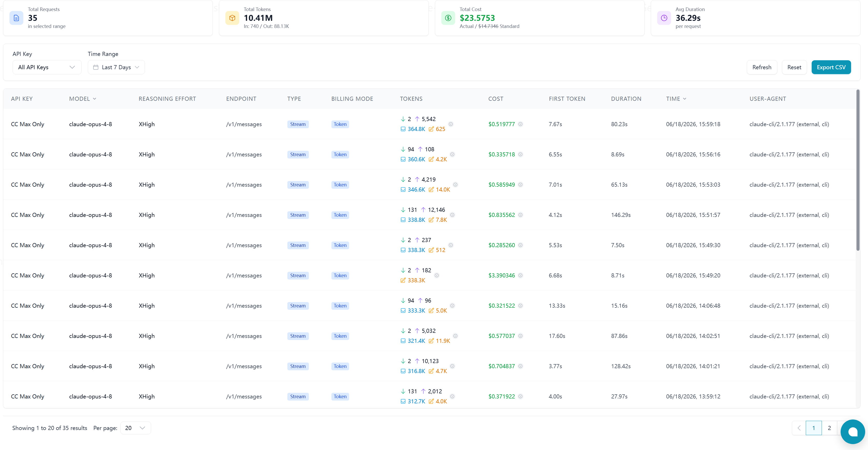Open the All API Keys dropdown

pyautogui.click(x=47, y=67)
